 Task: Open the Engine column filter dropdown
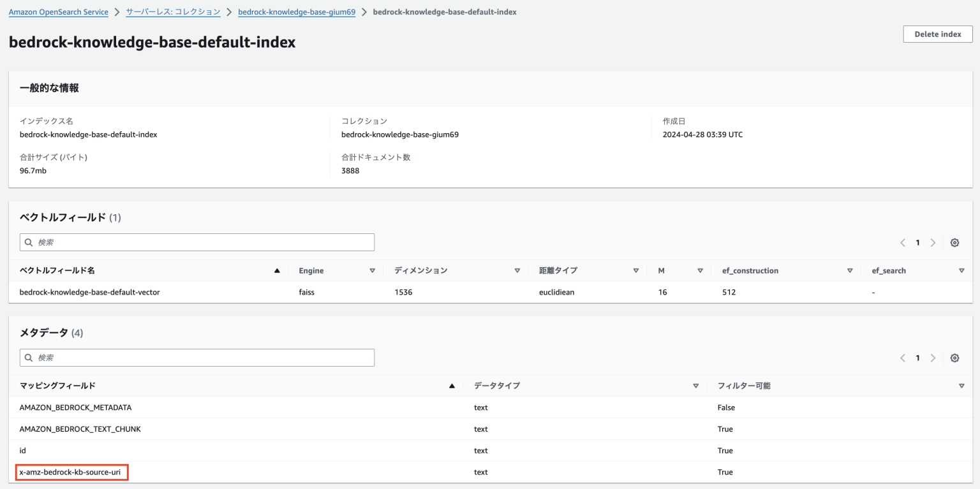373,270
